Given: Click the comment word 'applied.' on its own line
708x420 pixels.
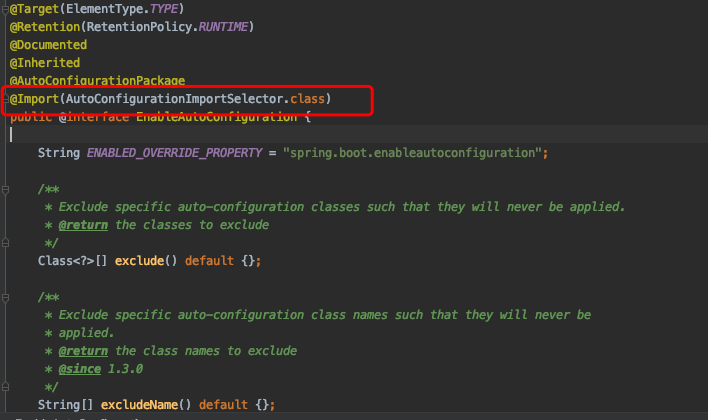Looking at the screenshot, I should coord(86,333).
